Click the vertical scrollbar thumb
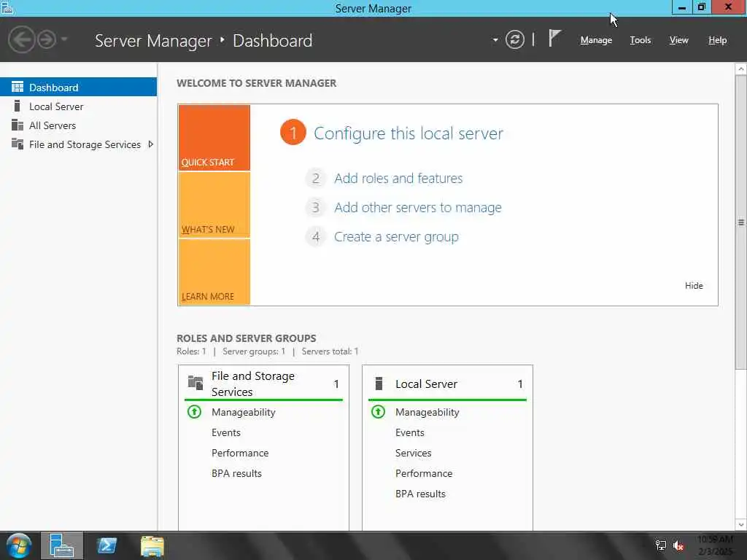The image size is (747, 560). tap(741, 222)
